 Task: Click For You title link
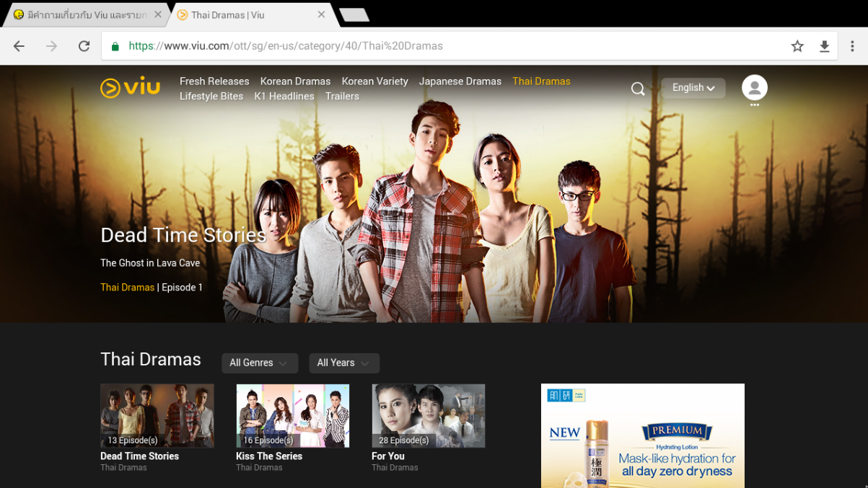[388, 456]
